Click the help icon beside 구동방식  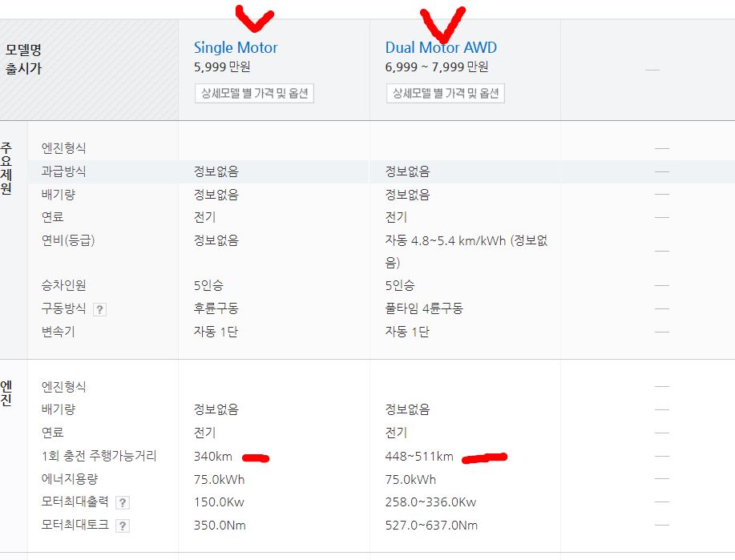(100, 309)
